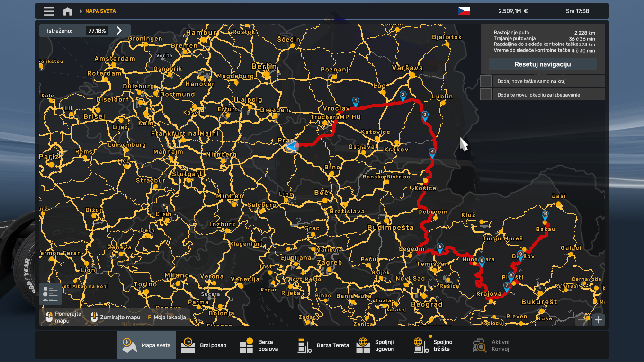Image resolution: width=644 pixels, height=362 pixels.
Task: Click the money balance 2.509,1M €
Action: 513,11
